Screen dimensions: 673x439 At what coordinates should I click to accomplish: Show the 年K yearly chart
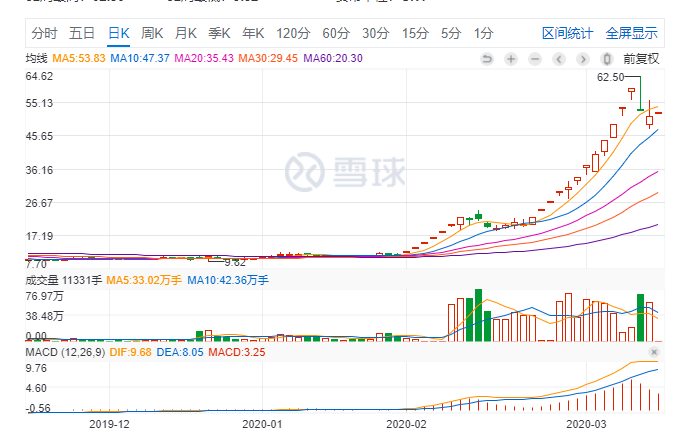254,33
